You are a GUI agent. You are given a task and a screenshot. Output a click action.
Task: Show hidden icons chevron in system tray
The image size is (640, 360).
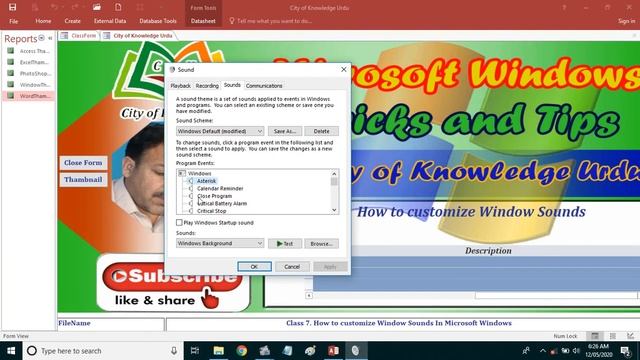[543, 351]
